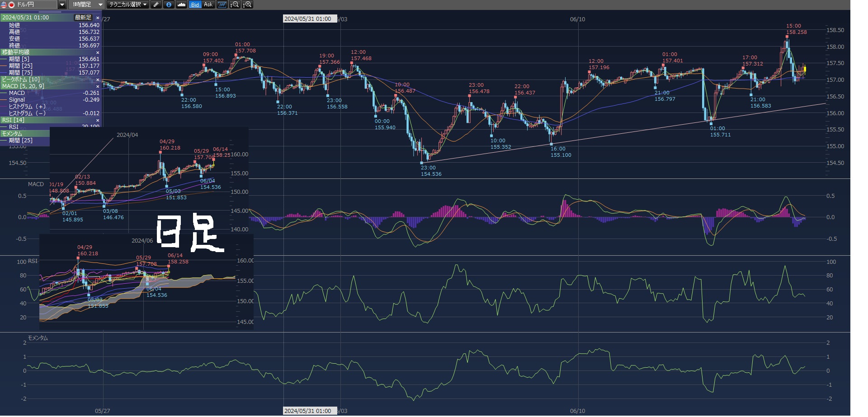Switch price display to Bid
868x417 pixels.
point(195,5)
